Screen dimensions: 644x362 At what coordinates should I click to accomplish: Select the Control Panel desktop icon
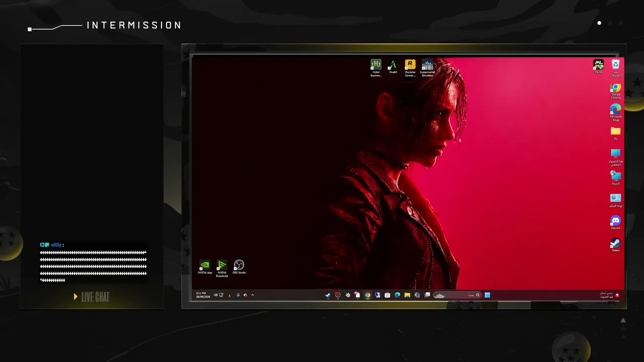pyautogui.click(x=615, y=200)
